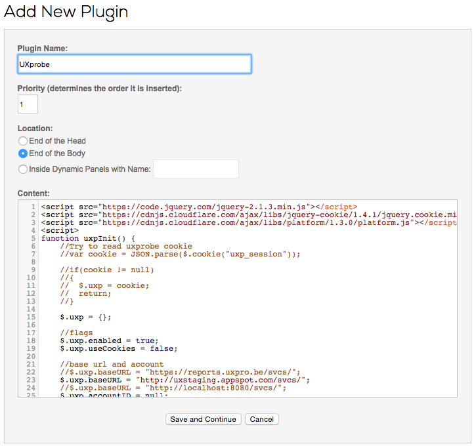476x448 pixels.
Task: Click the dynamic panel name text field
Action: click(196, 169)
